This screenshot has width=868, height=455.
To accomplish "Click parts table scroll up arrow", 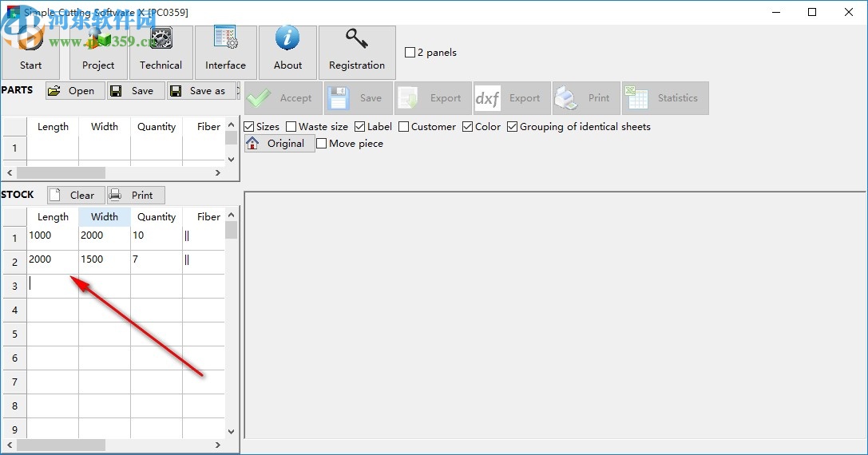I will [x=232, y=125].
